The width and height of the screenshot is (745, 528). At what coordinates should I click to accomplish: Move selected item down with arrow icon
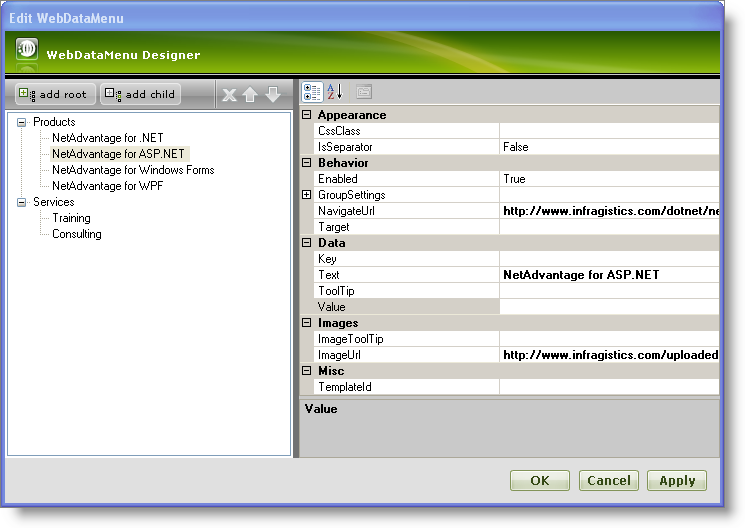pos(272,95)
